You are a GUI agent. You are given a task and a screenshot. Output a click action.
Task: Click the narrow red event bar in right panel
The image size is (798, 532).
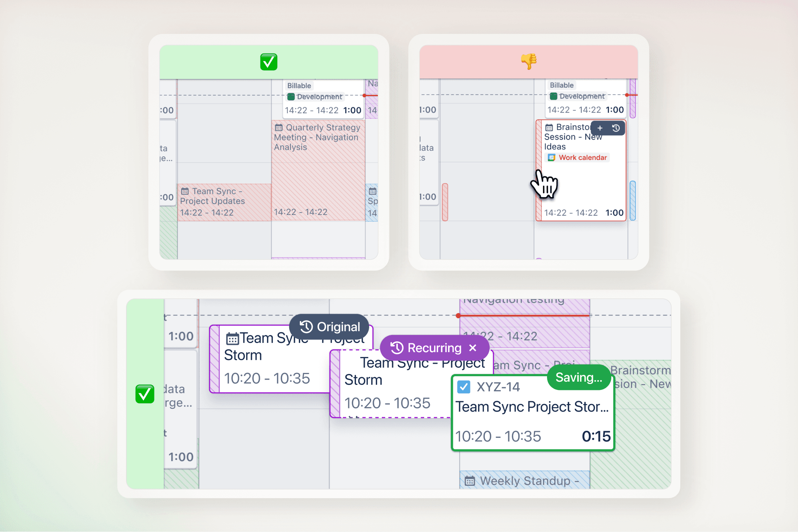point(445,202)
